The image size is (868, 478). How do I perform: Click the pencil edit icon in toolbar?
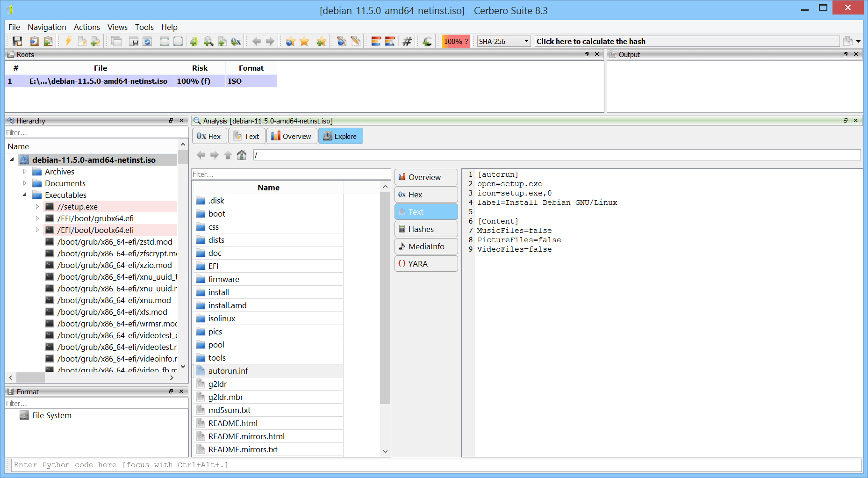[356, 41]
